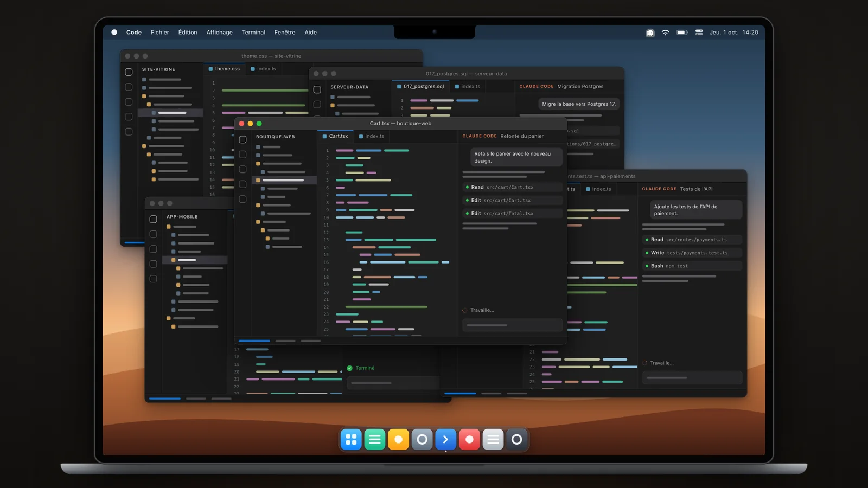Click 'Edit src/cart/Total.tsx' tool step
Screen dimensions: 868x488
512,213
